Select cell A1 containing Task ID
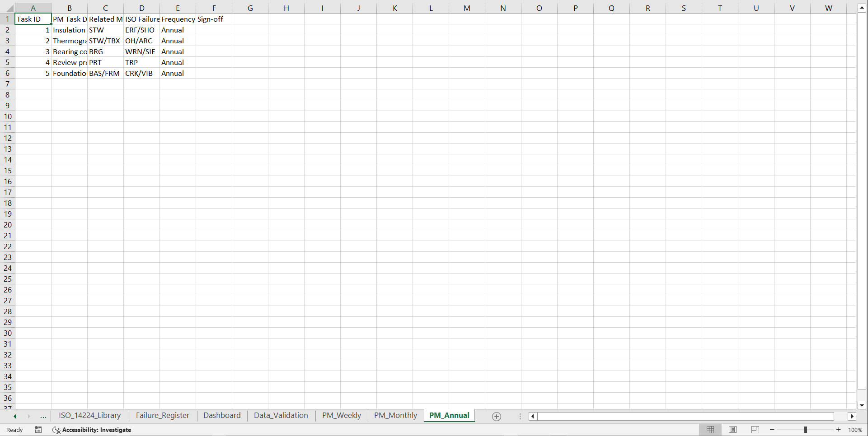868x436 pixels. pos(33,19)
